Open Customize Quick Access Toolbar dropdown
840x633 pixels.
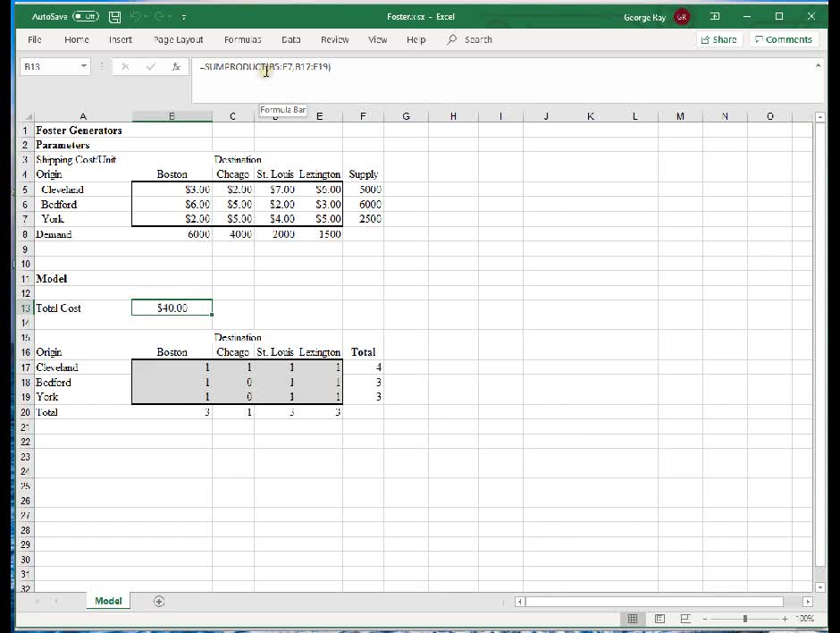(x=184, y=17)
